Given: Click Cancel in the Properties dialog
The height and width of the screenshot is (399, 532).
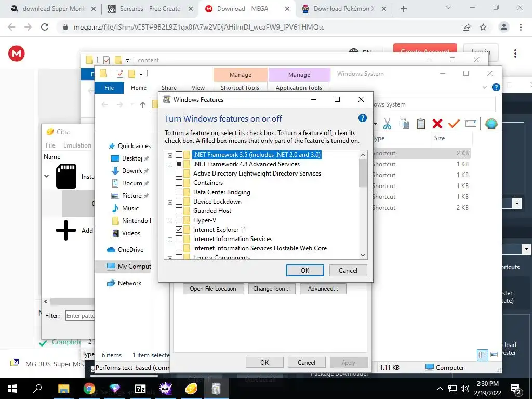Looking at the screenshot, I should [307, 362].
